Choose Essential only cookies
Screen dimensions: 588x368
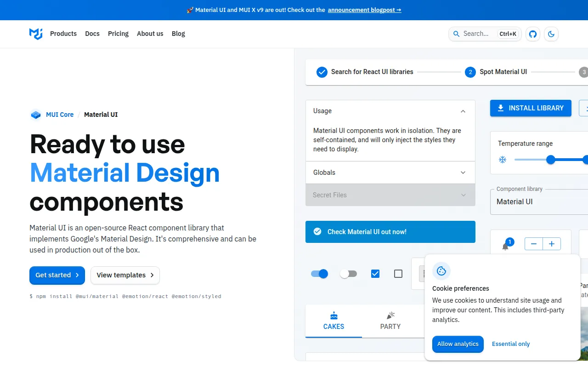pos(511,344)
